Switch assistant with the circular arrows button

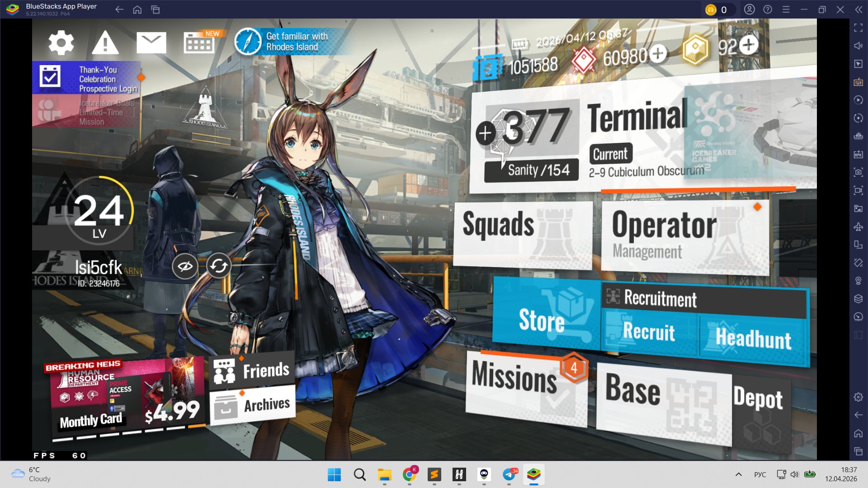coord(219,266)
